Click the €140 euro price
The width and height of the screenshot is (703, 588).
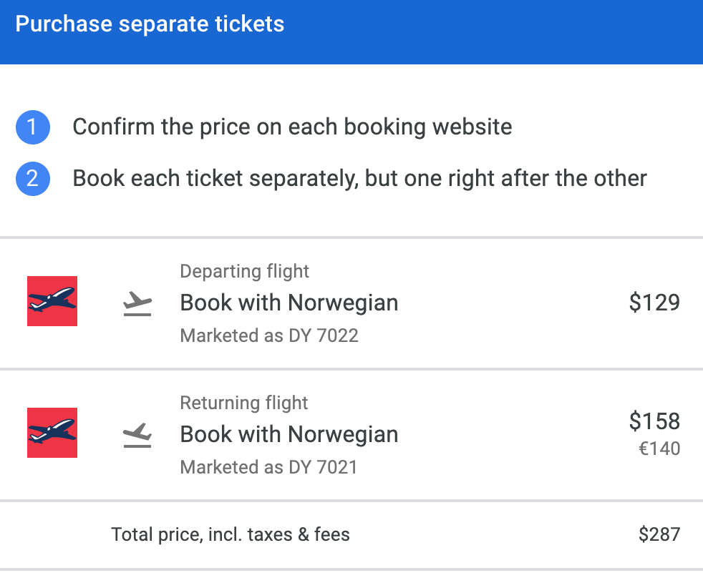coord(659,449)
